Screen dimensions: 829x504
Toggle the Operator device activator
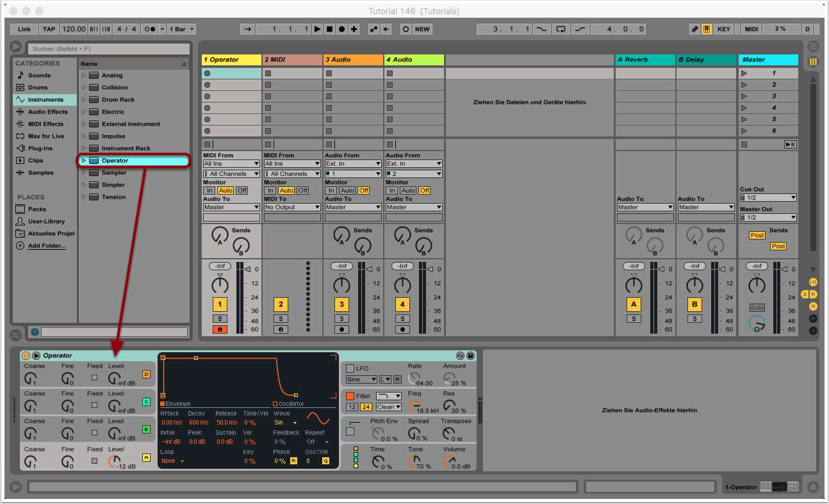26,355
